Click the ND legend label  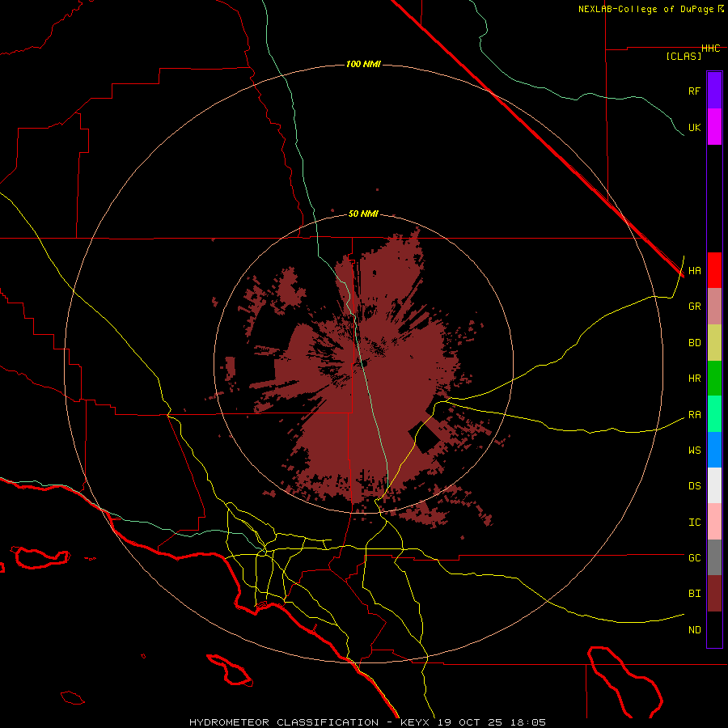click(695, 629)
